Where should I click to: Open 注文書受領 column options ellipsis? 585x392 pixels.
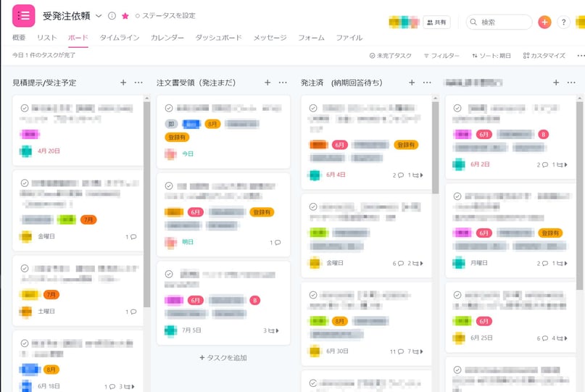click(283, 83)
